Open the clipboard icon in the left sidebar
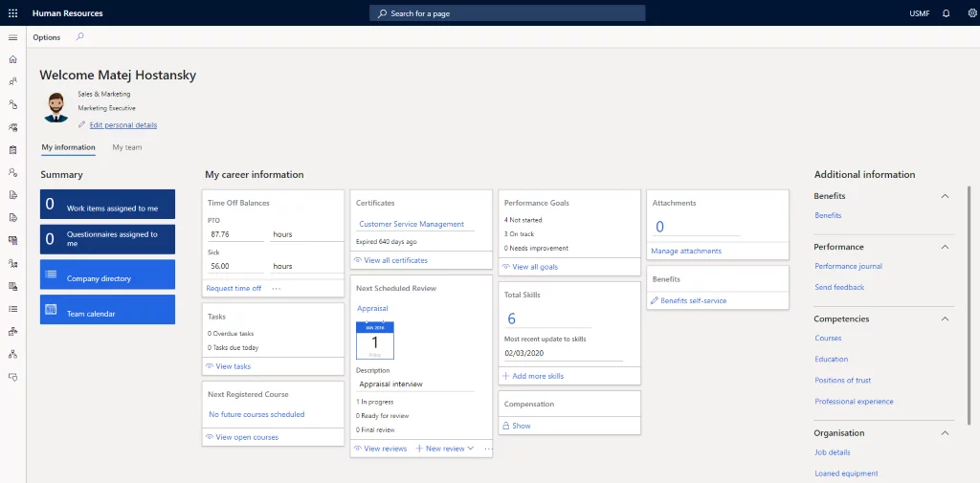The image size is (980, 483). pos(12,150)
